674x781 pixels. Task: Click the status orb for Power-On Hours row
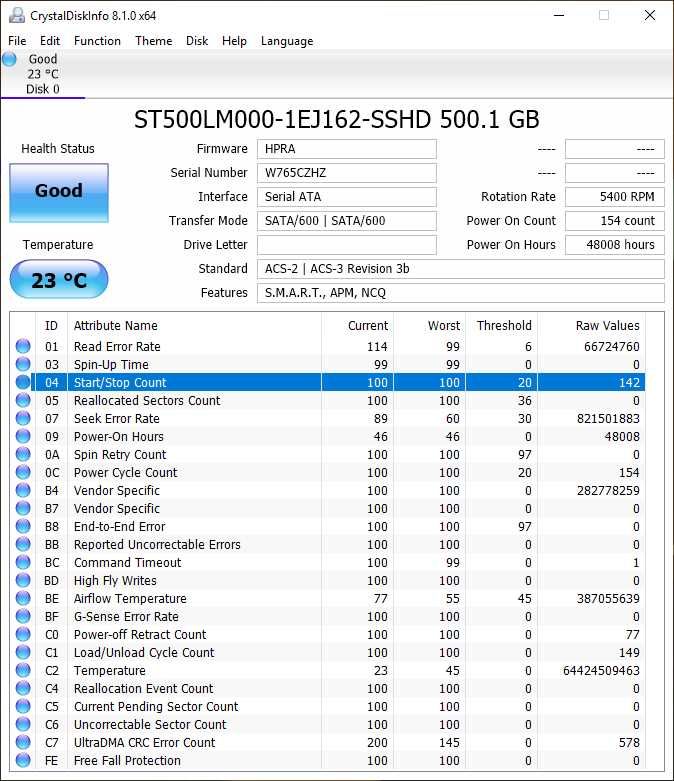(x=23, y=436)
